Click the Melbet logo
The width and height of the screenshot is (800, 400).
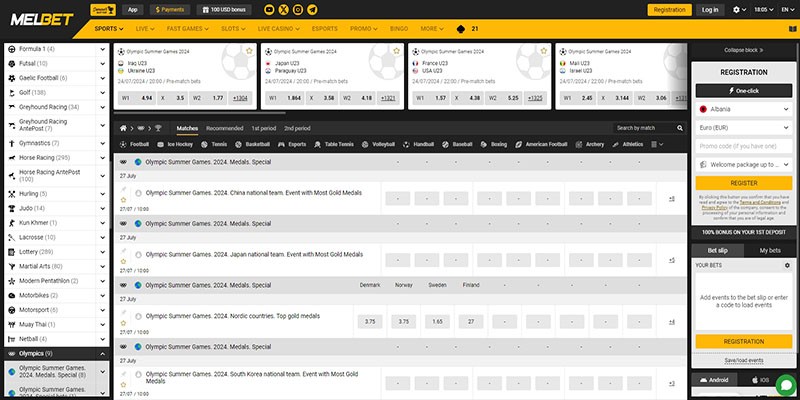pos(42,20)
